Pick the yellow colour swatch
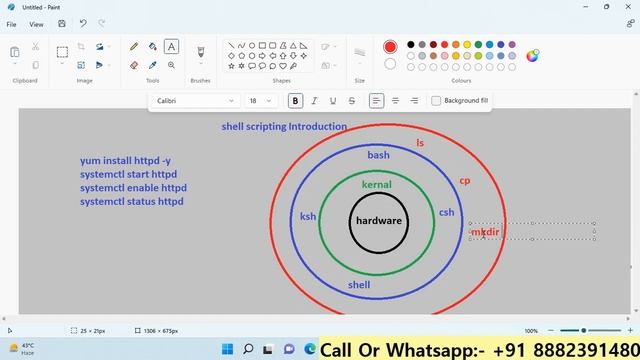The image size is (640, 360). click(x=467, y=44)
